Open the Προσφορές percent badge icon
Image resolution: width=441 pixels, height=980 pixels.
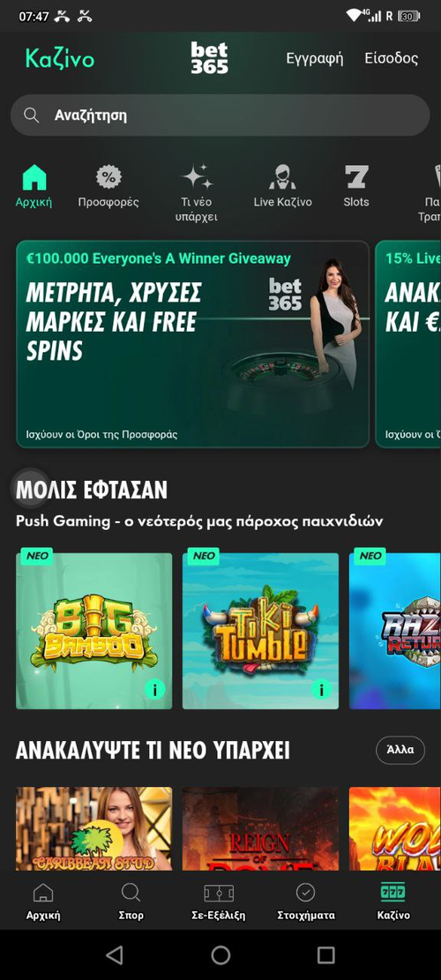pyautogui.click(x=108, y=177)
